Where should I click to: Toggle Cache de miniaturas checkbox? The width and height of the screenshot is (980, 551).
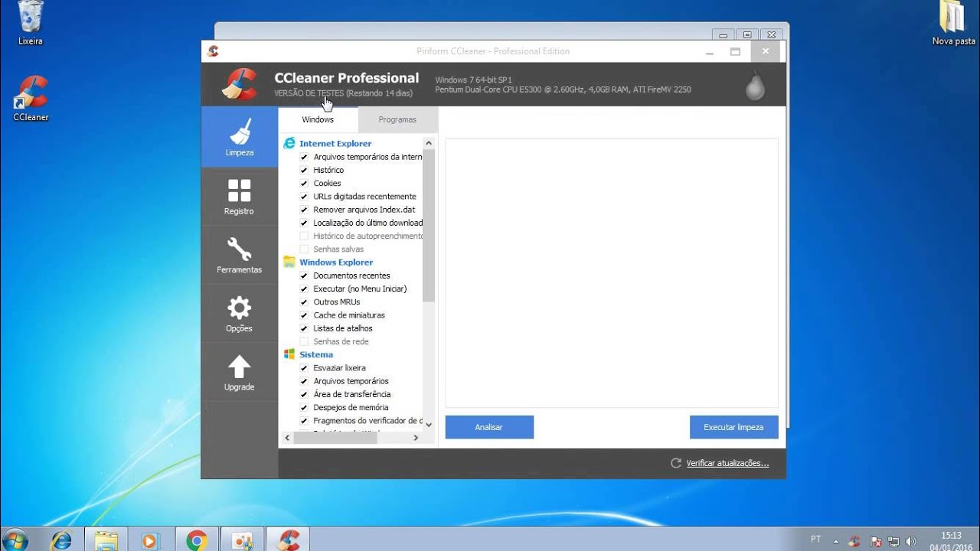coord(304,315)
